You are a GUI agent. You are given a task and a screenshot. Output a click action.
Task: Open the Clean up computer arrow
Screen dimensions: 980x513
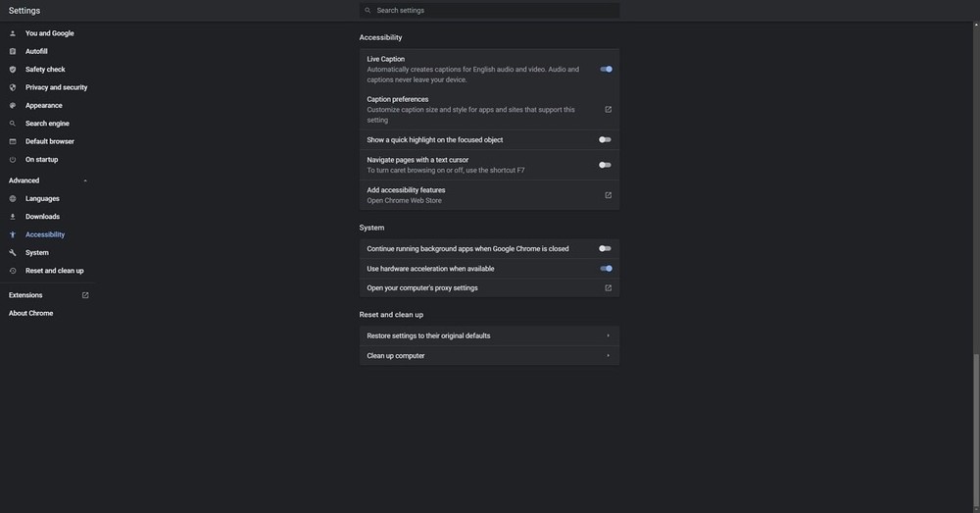click(608, 356)
